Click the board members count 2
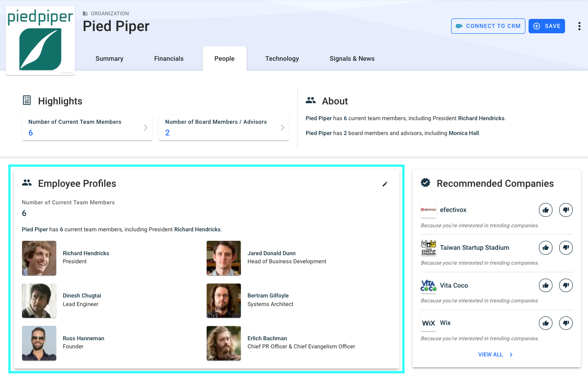Viewport: 588px width, 374px height. pyautogui.click(x=167, y=133)
